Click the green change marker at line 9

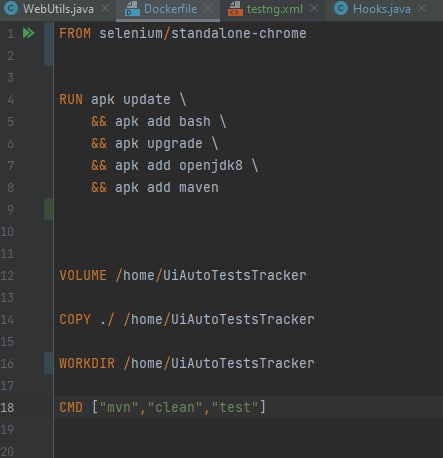pos(48,209)
